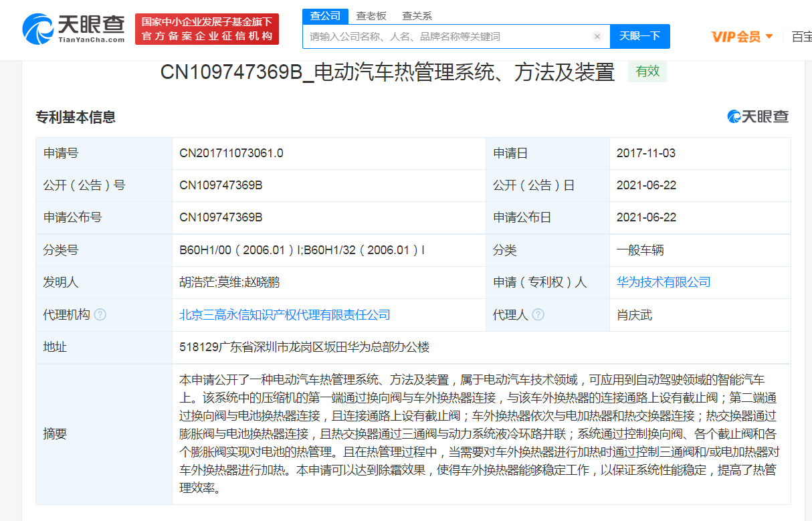Select the classification number B60H1/00 text

(302, 250)
